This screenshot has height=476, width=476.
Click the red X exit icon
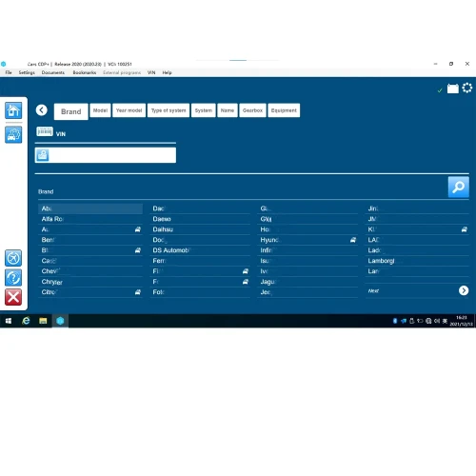pos(13,297)
